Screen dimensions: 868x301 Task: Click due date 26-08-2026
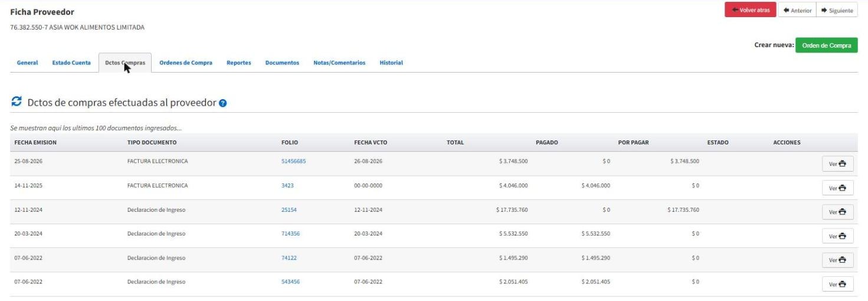click(368, 161)
